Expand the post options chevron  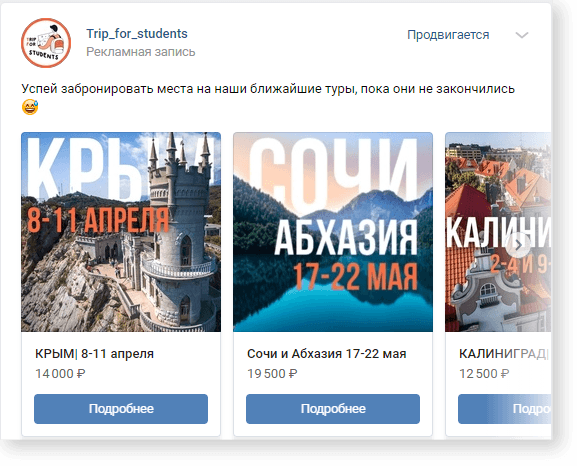coord(522,35)
